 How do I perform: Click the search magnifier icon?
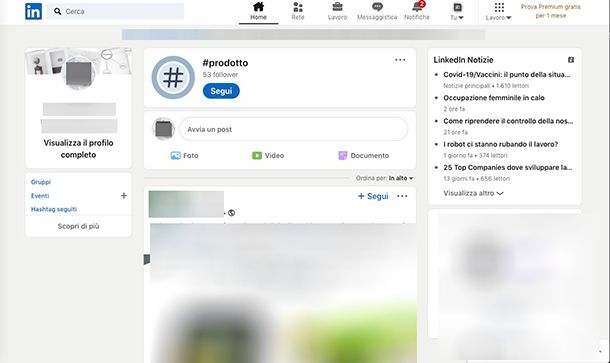(x=58, y=11)
